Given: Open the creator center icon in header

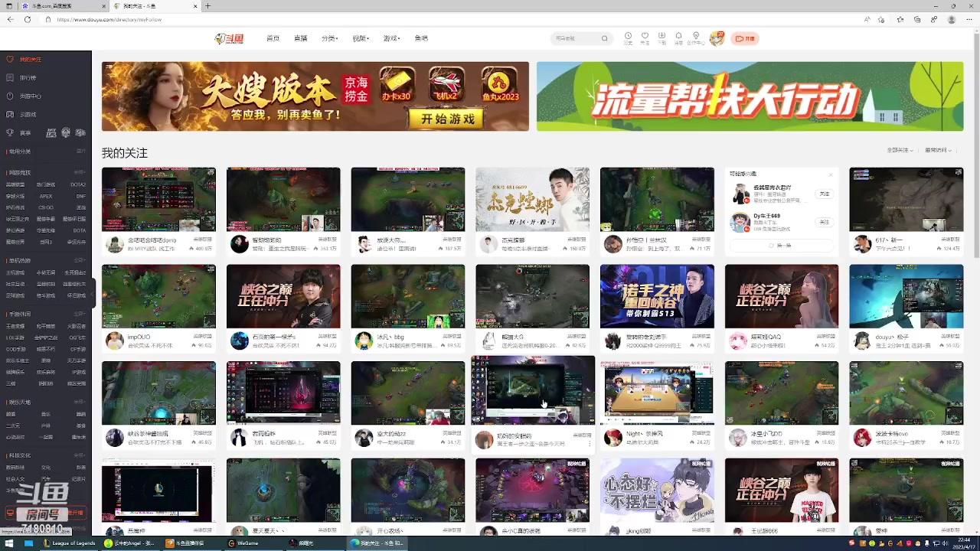Looking at the screenshot, I should point(695,37).
